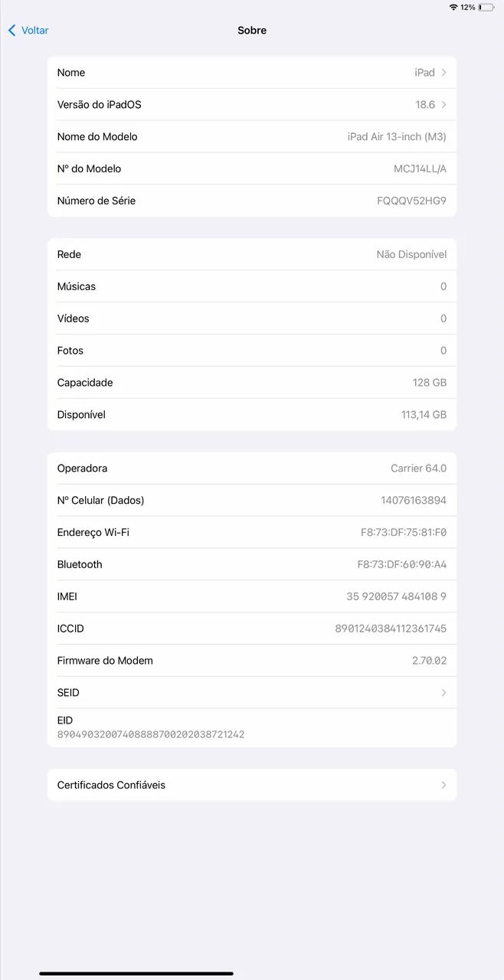The width and height of the screenshot is (504, 980).
Task: Expand the SEID entry
Action: [x=252, y=692]
